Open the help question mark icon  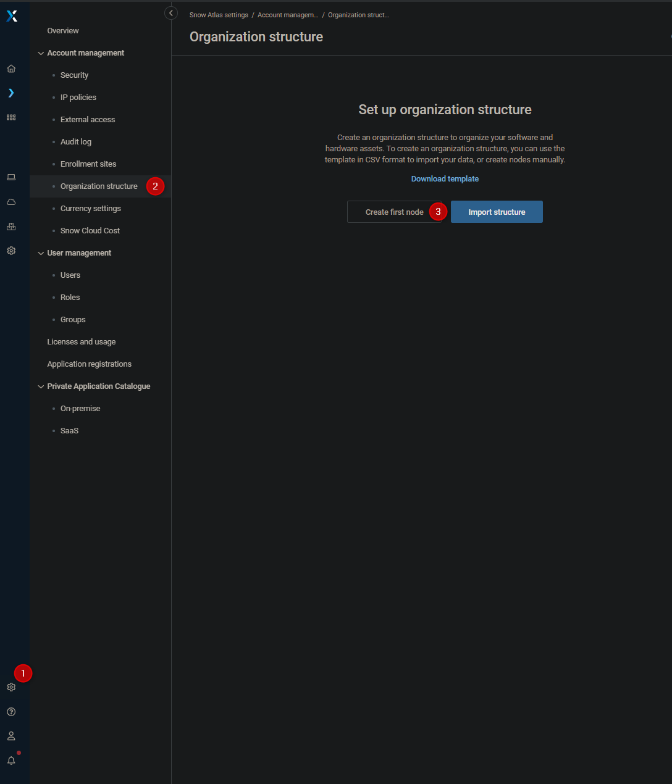[11, 712]
